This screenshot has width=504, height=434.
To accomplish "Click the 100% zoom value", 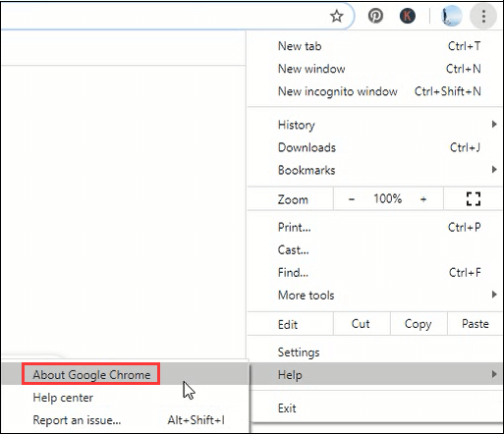I will pyautogui.click(x=388, y=198).
